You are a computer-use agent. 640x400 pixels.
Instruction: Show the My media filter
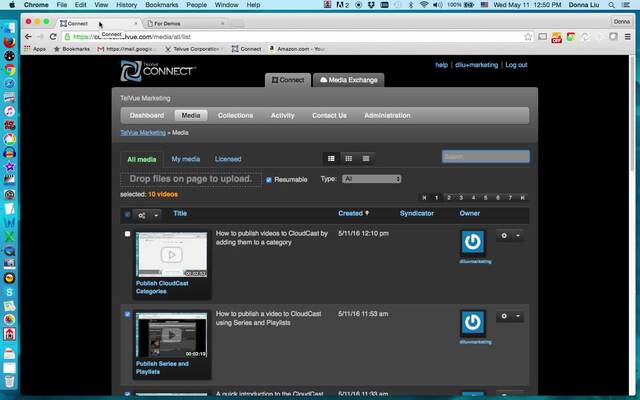pyautogui.click(x=185, y=159)
